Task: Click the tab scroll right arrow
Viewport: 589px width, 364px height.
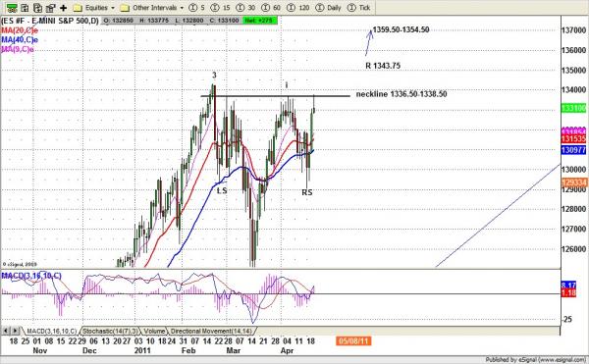Action: click(x=15, y=331)
